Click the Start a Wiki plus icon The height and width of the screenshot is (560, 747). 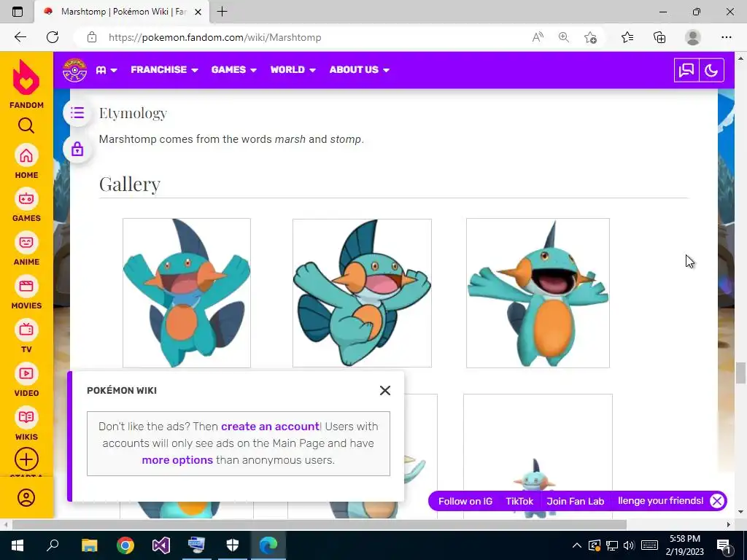pyautogui.click(x=26, y=459)
